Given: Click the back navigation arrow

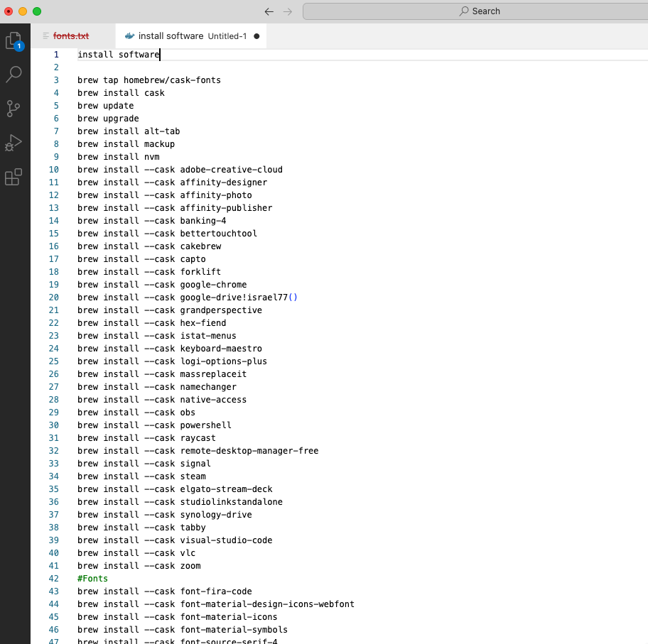Looking at the screenshot, I should click(269, 11).
